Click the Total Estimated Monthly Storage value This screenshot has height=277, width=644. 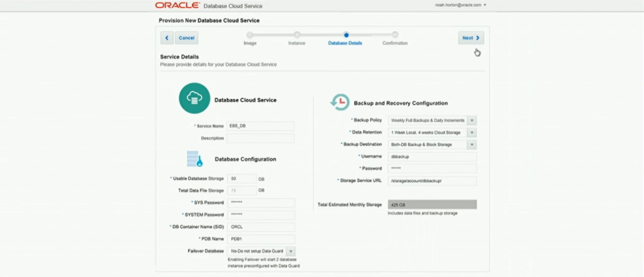432,205
